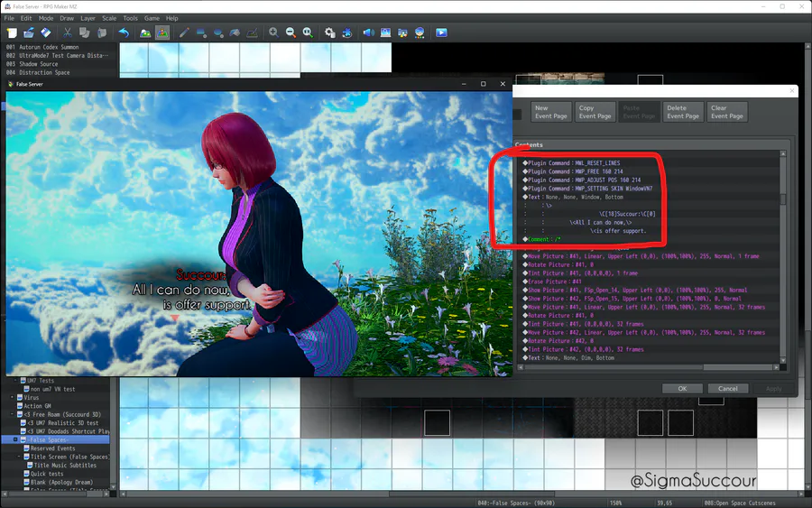Click the Copy Event Page button
This screenshot has width=812, height=508.
pyautogui.click(x=595, y=112)
